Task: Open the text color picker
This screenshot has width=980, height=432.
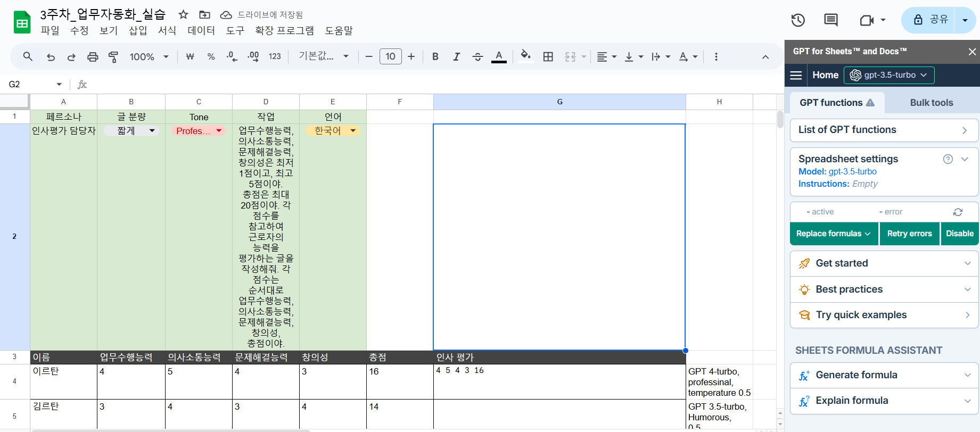Action: 499,56
